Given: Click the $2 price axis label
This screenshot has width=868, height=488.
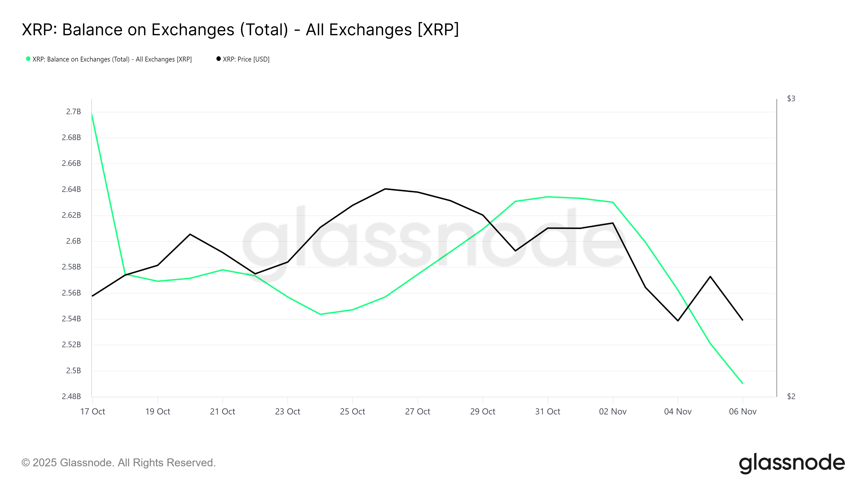Looking at the screenshot, I should tap(791, 396).
